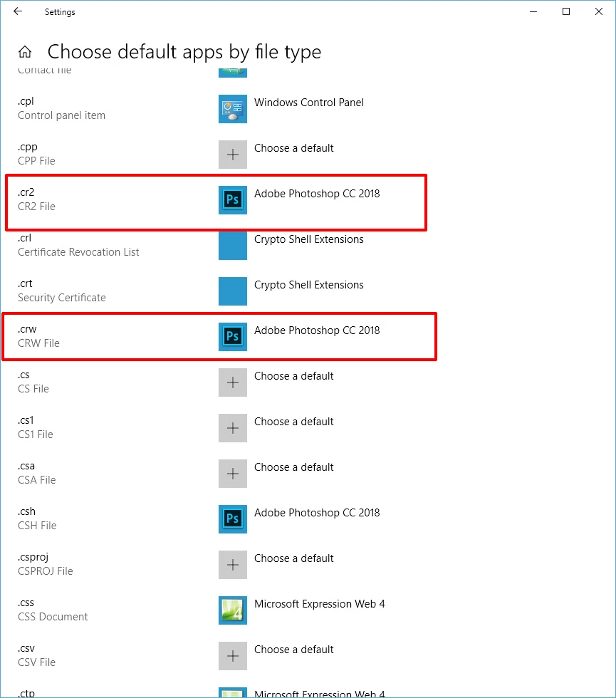
Task: Select the 'CSA File' description text
Action: tap(37, 480)
